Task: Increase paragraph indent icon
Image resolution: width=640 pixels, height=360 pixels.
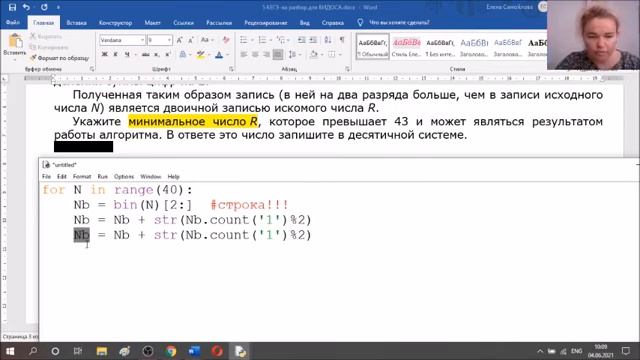Action: pos(313,40)
